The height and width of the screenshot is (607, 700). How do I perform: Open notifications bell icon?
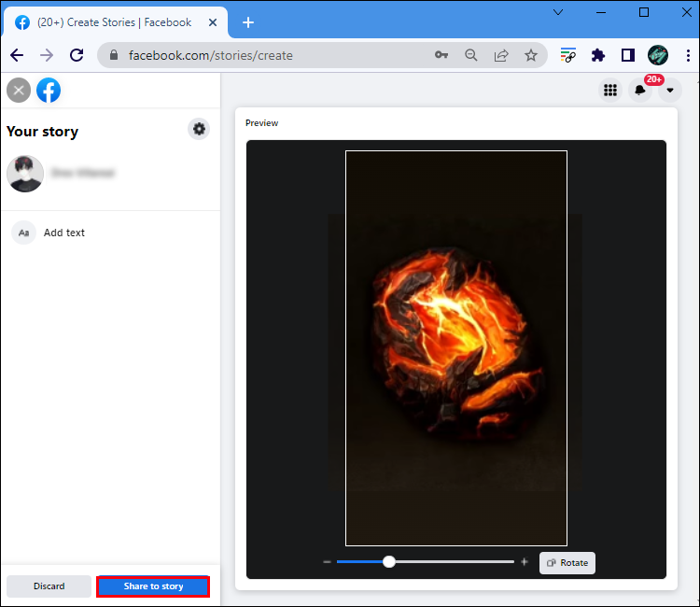640,91
